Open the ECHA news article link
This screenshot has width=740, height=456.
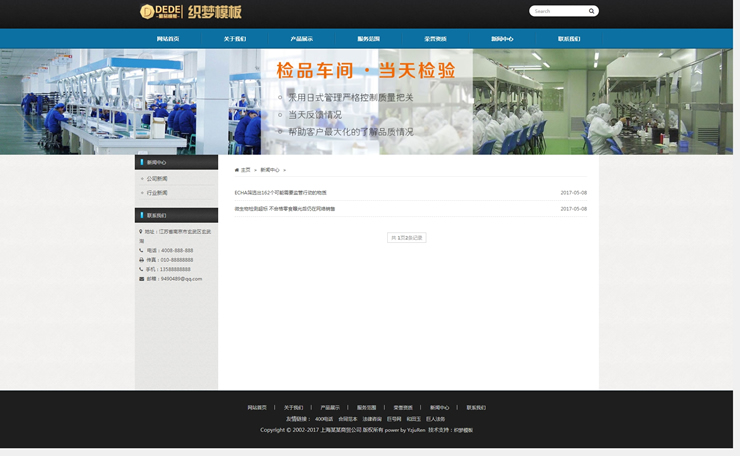pos(280,192)
